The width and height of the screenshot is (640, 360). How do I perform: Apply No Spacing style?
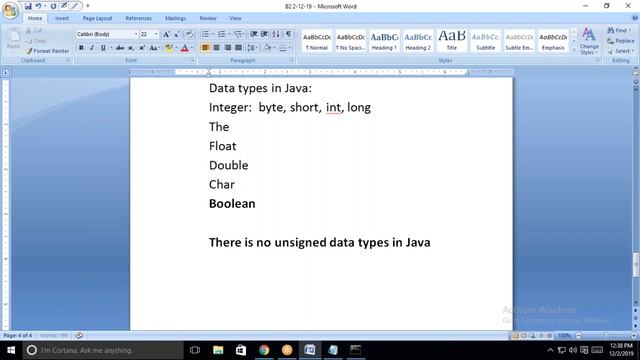tap(350, 41)
